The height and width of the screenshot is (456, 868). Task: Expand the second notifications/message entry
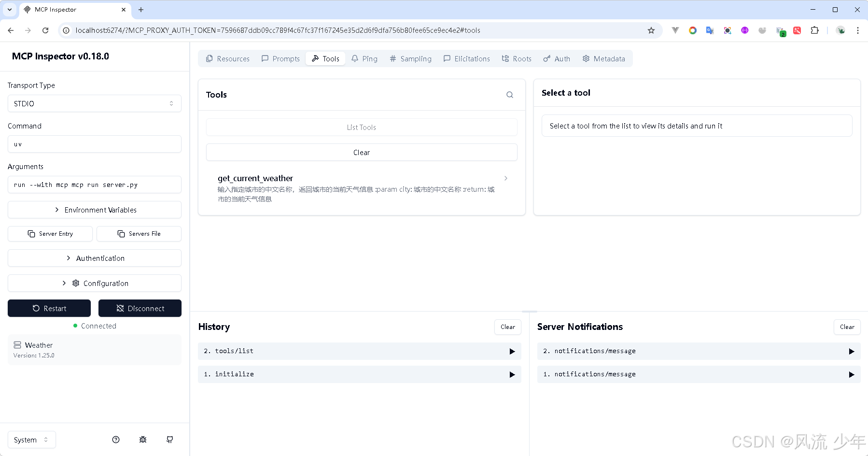coord(699,351)
